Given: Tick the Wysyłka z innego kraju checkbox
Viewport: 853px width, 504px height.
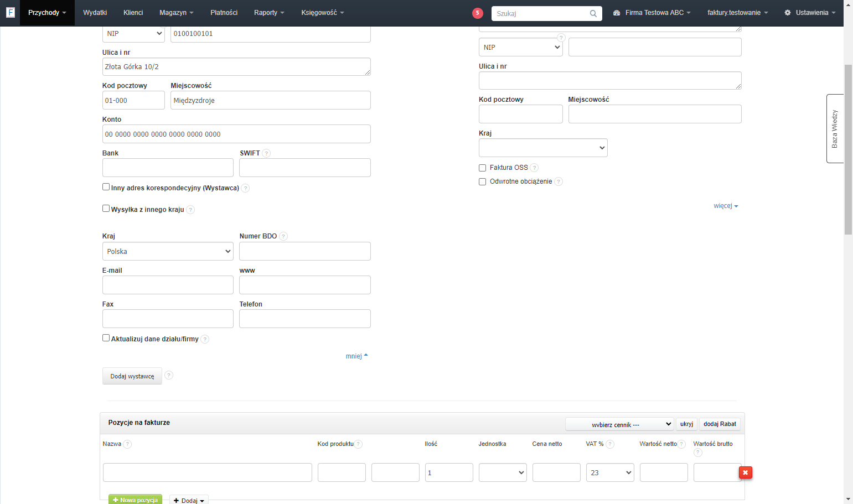Looking at the screenshot, I should tap(106, 209).
